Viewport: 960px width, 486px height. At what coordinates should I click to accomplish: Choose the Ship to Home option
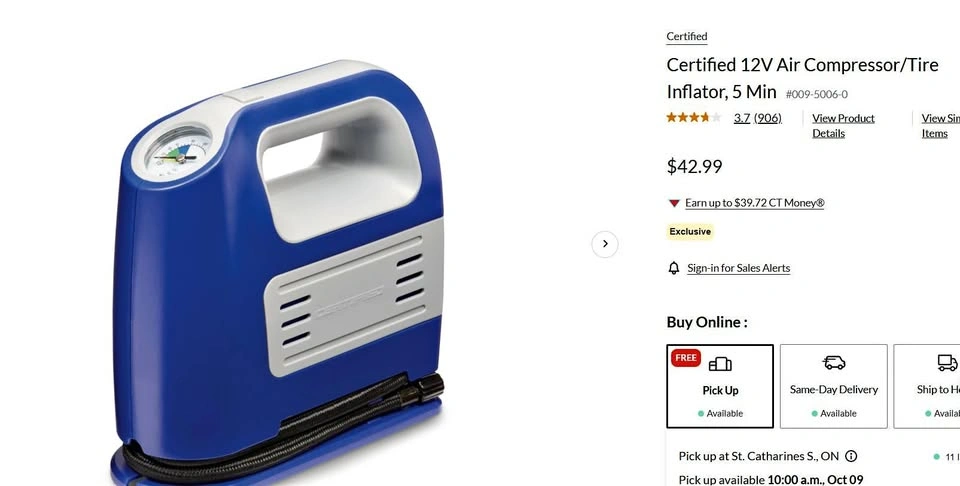[926, 386]
